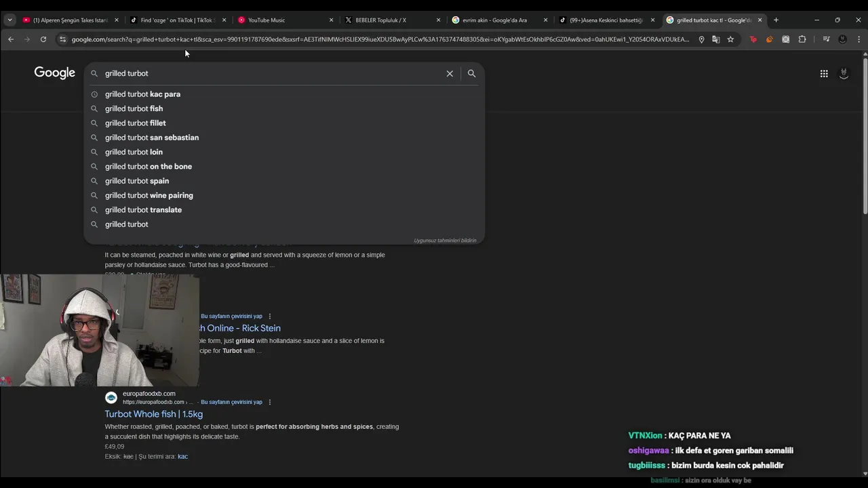Viewport: 868px width, 488px height.
Task: Open the Extensions puzzle icon
Action: (802, 39)
